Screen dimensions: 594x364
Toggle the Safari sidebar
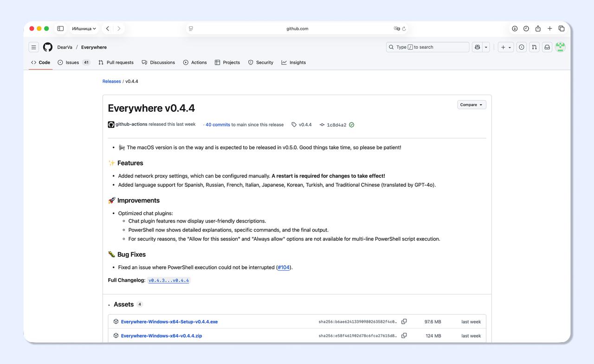coord(60,28)
